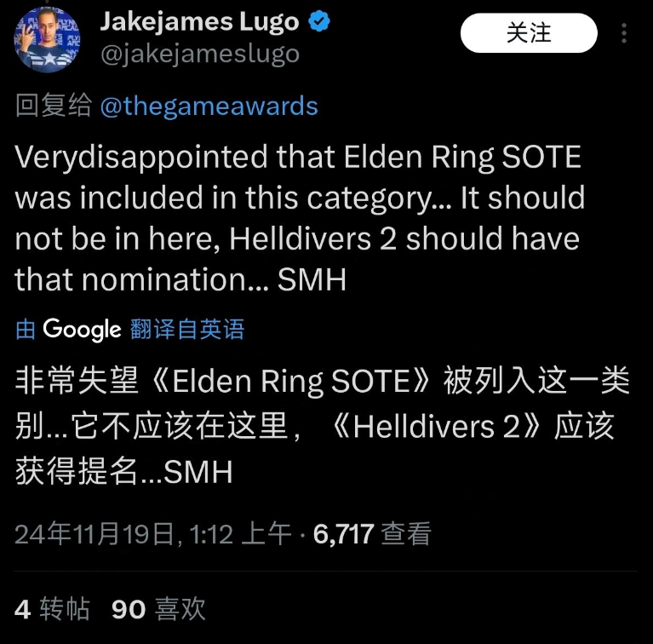Viewport: 653px width, 644px height.
Task: Click the 由 translation source label
Action: (x=26, y=330)
